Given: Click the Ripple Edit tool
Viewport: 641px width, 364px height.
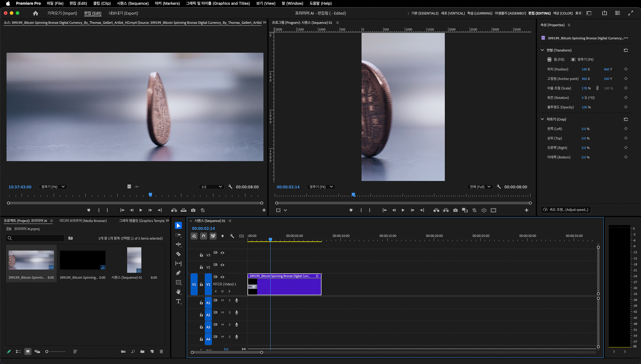Looking at the screenshot, I should click(x=178, y=244).
